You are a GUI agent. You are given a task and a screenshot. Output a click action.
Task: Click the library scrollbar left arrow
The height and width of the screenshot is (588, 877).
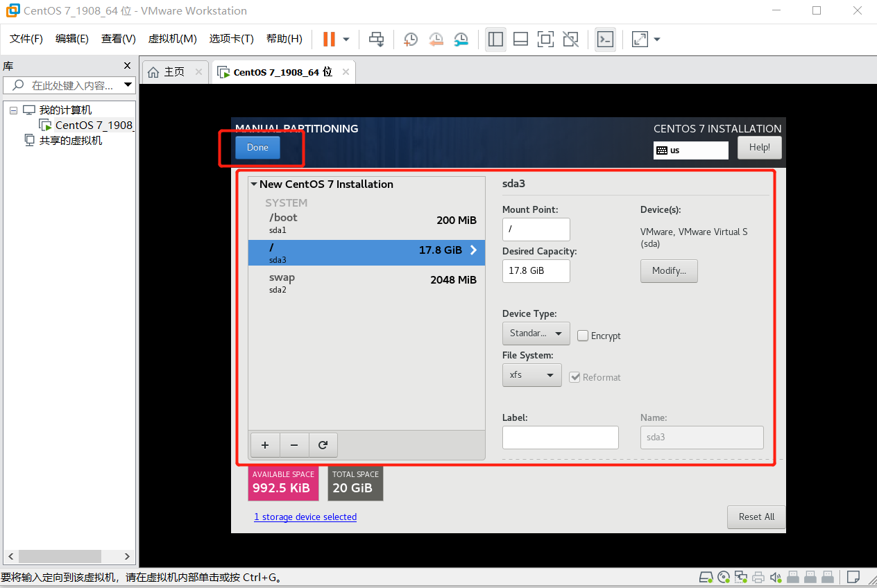[x=10, y=556]
